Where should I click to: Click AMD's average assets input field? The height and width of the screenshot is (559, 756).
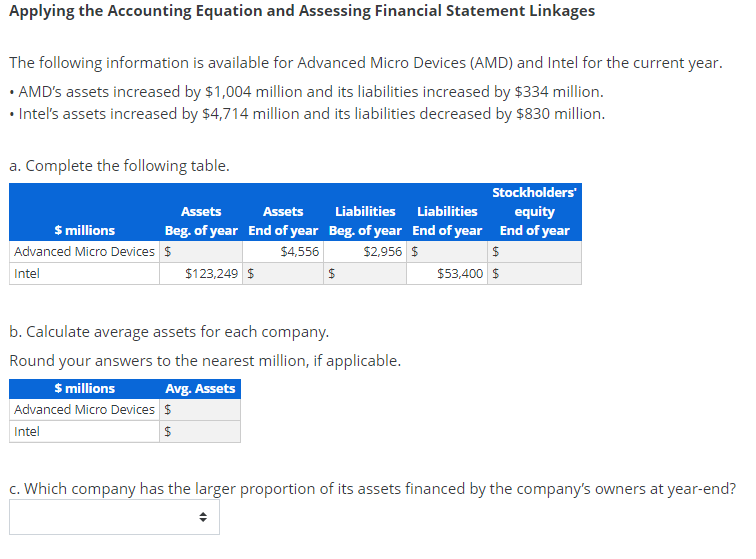tap(205, 410)
